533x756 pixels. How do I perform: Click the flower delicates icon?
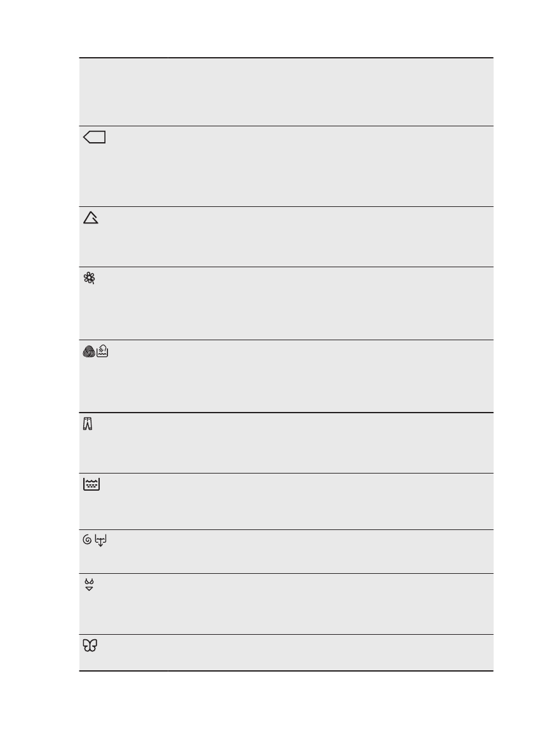point(90,278)
